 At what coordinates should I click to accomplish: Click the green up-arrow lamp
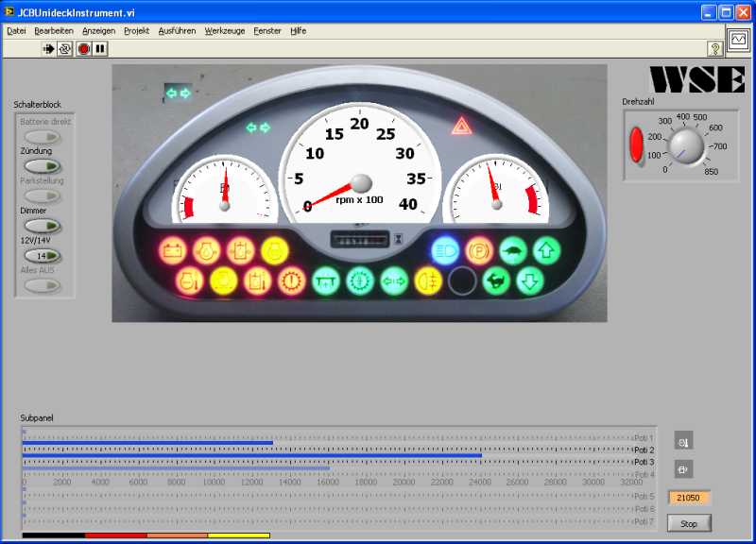click(x=547, y=250)
